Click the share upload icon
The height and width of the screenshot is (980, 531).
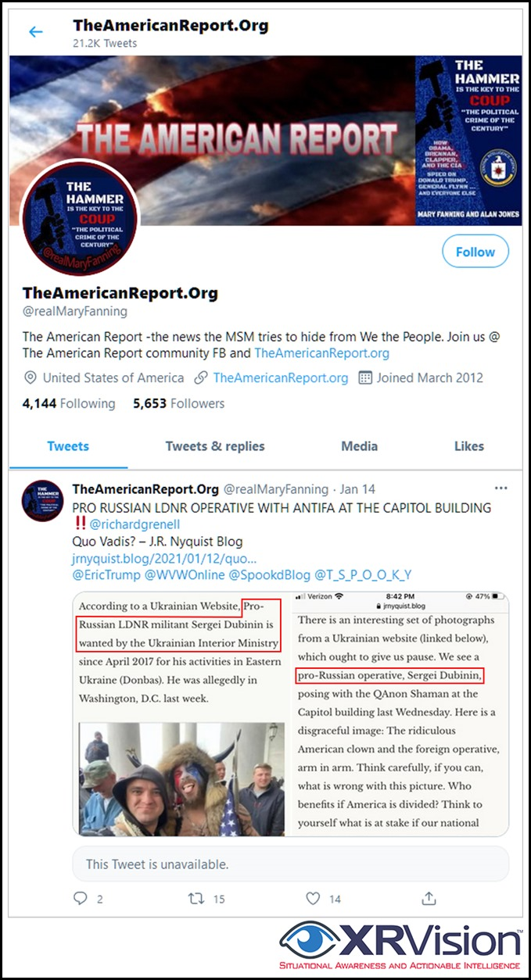coord(429,898)
